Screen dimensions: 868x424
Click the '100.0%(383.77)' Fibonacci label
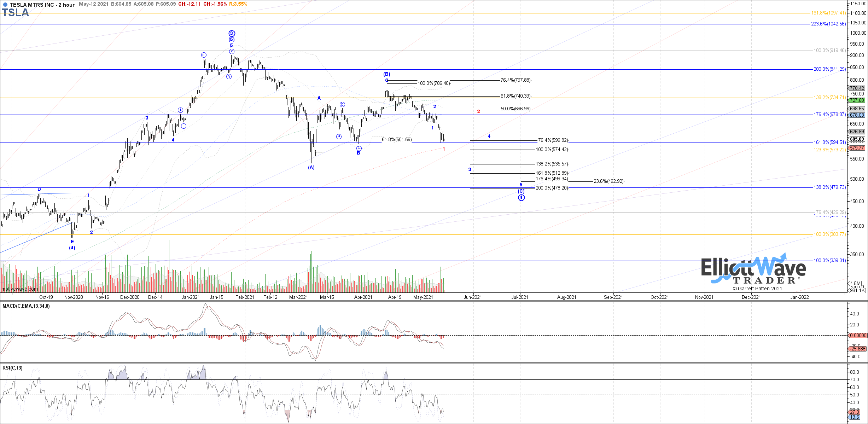pyautogui.click(x=830, y=234)
